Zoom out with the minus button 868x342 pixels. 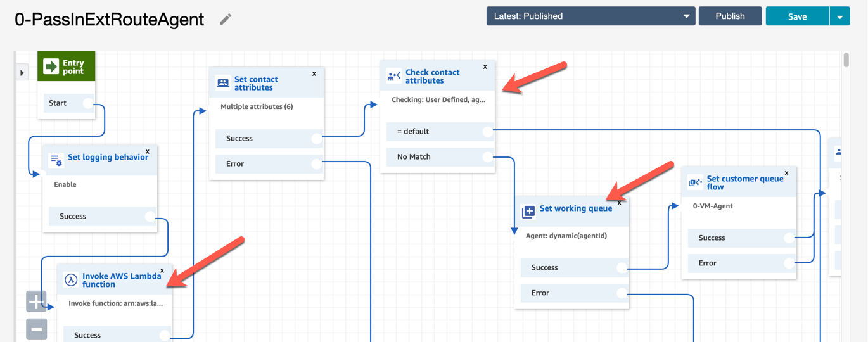[x=36, y=329]
